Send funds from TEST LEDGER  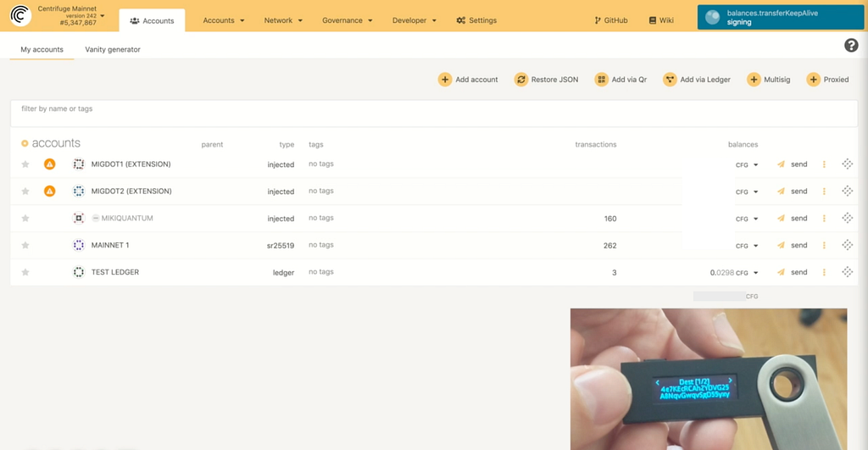(x=793, y=272)
